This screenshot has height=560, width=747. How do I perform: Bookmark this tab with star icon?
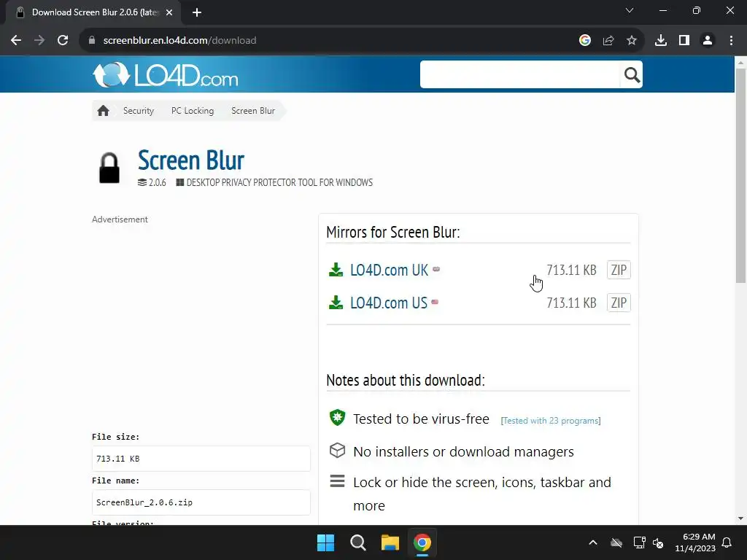632,41
